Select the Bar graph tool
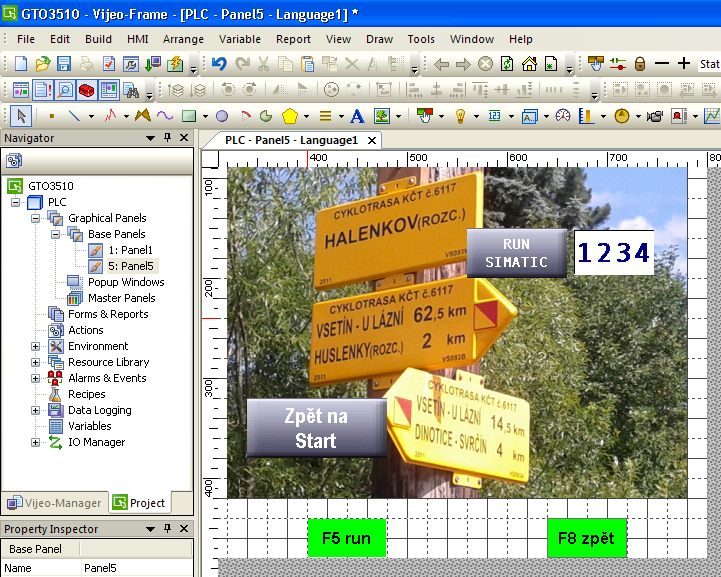 tap(586, 116)
